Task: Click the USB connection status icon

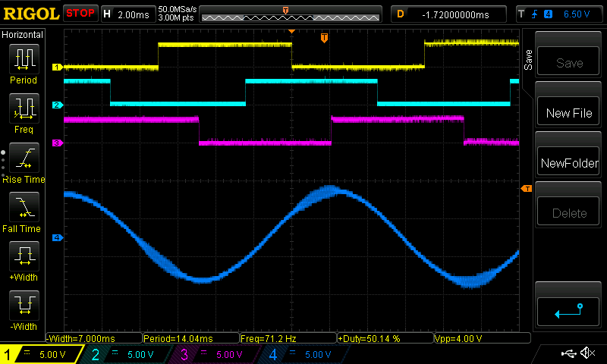Action: pyautogui.click(x=568, y=353)
